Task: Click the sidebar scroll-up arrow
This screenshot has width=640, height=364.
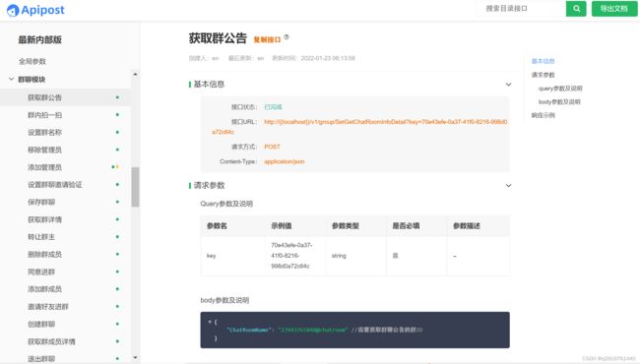Action: pos(135,74)
